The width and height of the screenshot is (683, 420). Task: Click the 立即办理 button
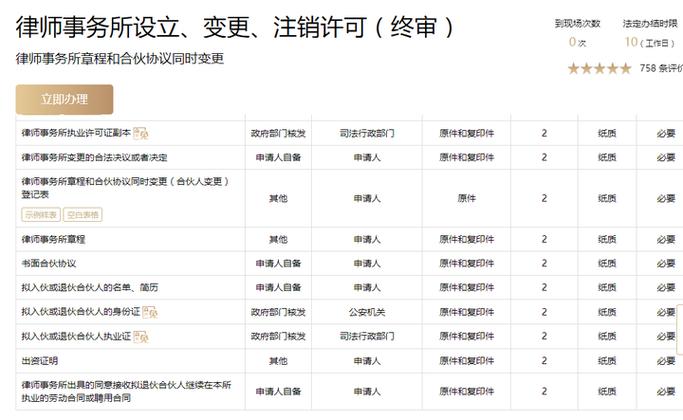[64, 99]
